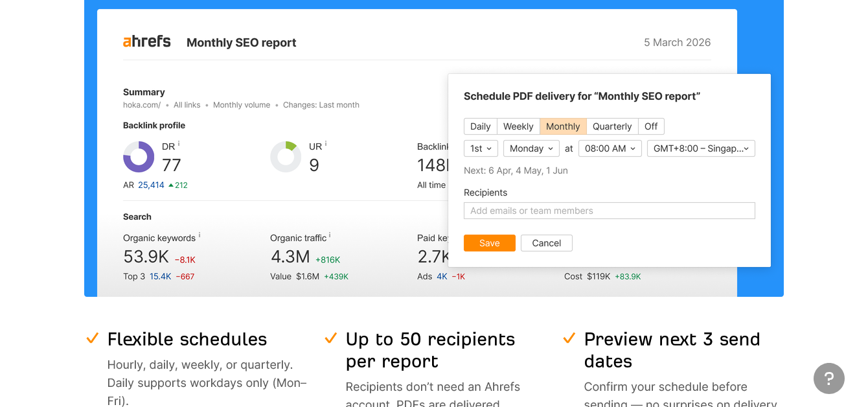The height and width of the screenshot is (407, 868).
Task: Click the Organic keywords value 53.9K
Action: (146, 257)
